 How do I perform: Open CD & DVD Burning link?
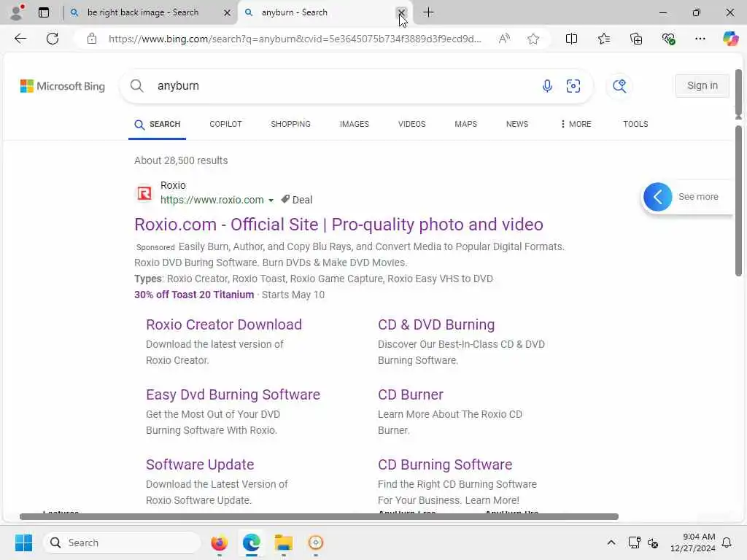(436, 324)
